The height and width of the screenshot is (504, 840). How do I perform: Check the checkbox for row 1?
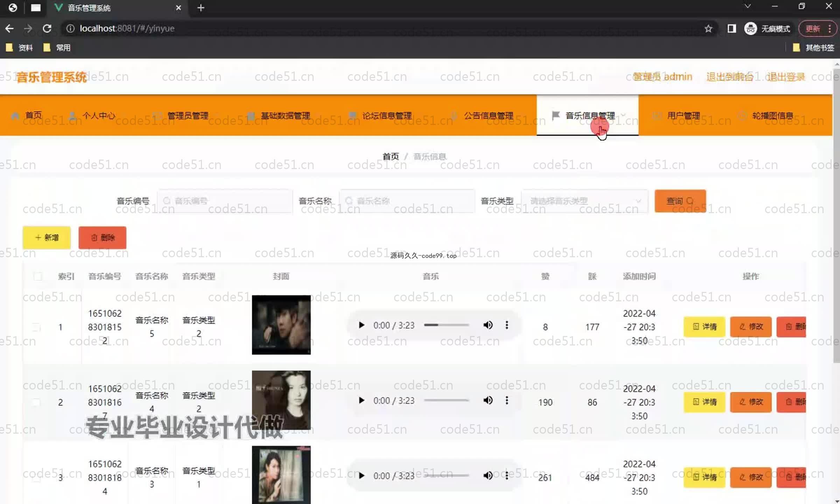pos(36,327)
